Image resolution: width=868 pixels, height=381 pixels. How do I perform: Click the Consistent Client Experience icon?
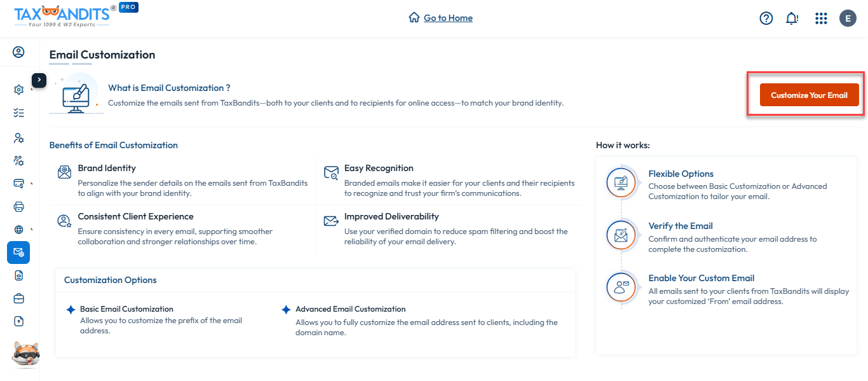[64, 221]
